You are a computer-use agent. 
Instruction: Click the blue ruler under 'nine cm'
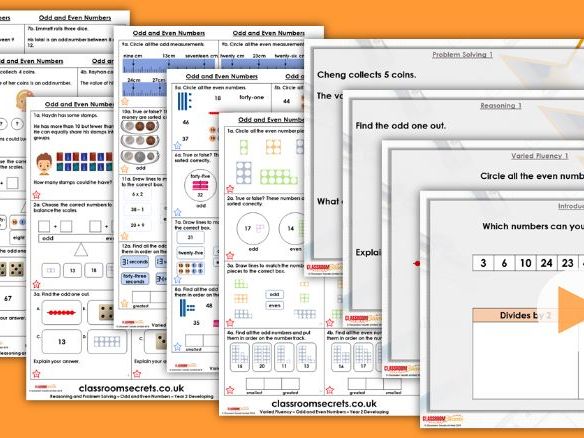(169, 66)
